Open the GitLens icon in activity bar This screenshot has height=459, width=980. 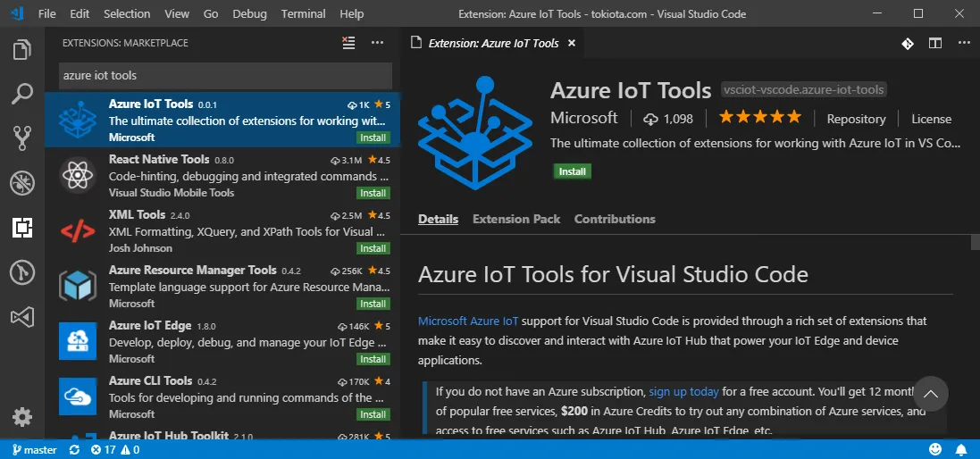21,273
